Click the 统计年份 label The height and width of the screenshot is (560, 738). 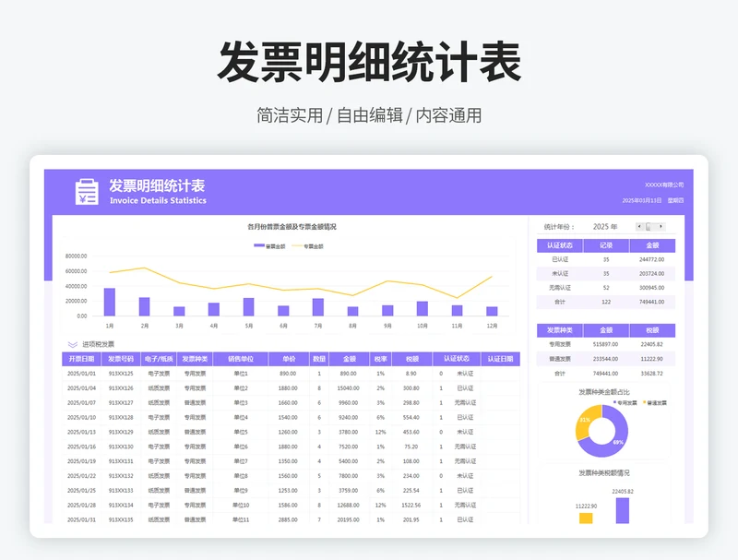(x=559, y=227)
